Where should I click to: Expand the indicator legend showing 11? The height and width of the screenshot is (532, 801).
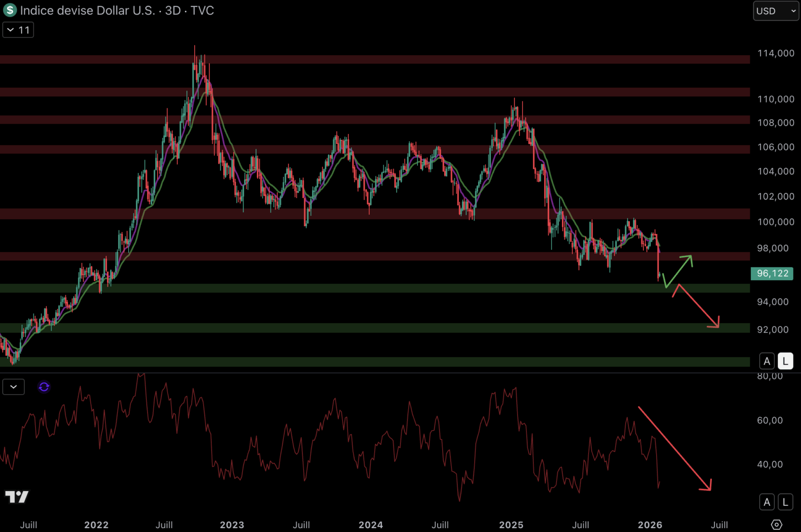(x=18, y=30)
